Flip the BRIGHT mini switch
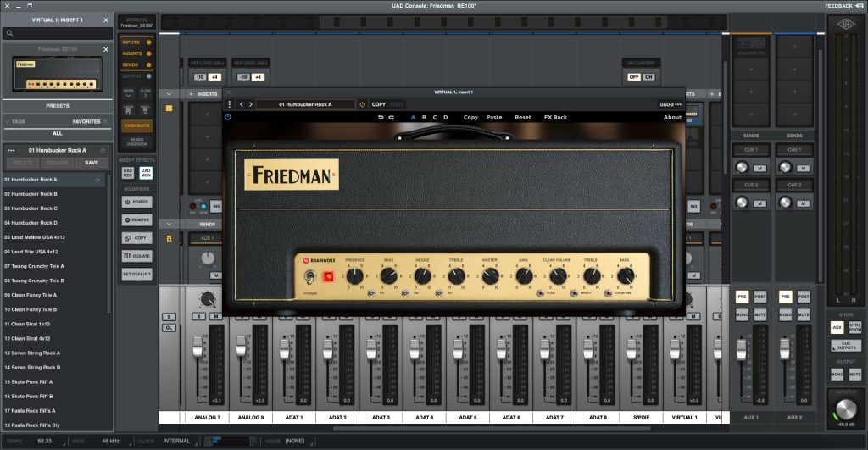 click(x=574, y=293)
